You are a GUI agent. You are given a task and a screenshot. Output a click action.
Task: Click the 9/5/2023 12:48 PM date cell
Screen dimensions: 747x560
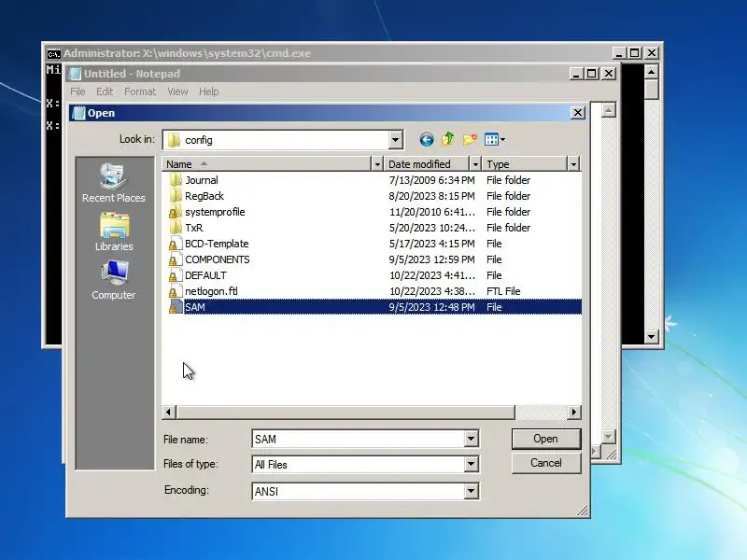[431, 307]
